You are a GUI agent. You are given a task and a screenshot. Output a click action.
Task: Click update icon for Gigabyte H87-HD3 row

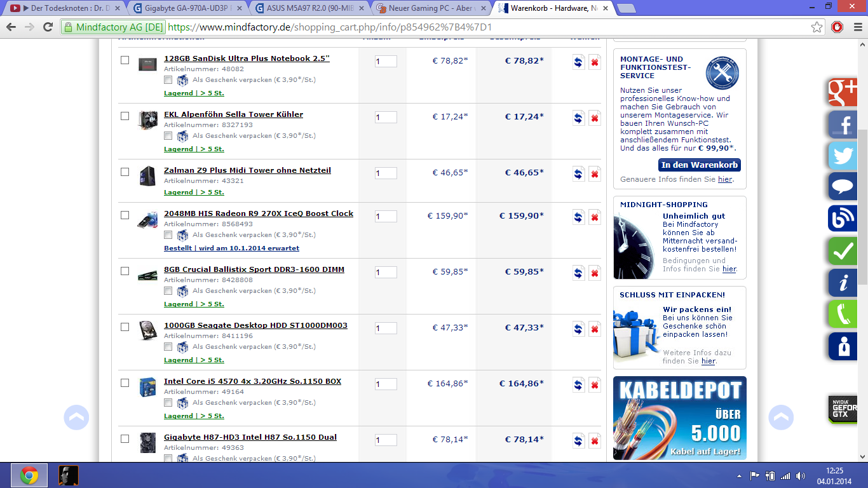pos(578,440)
